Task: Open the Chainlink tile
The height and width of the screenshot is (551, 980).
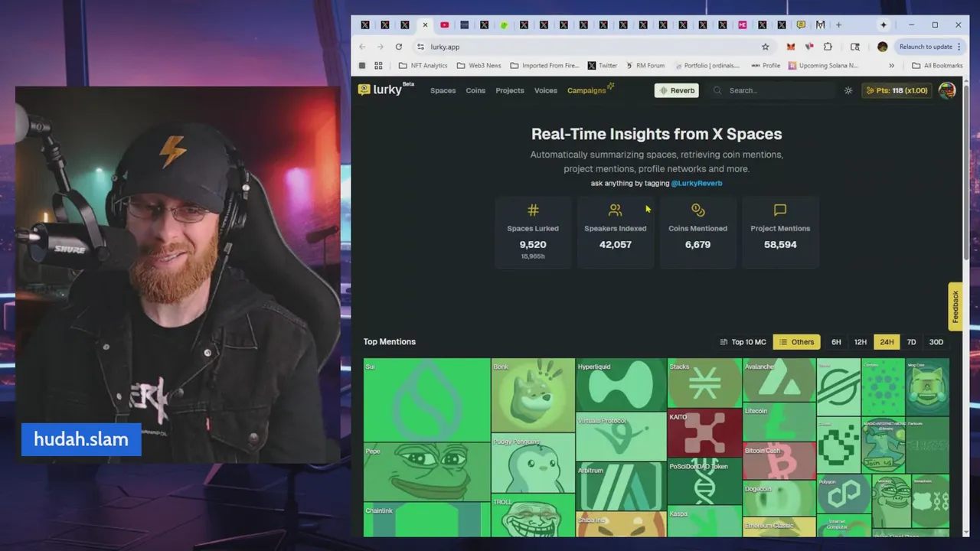Action: tap(426, 520)
